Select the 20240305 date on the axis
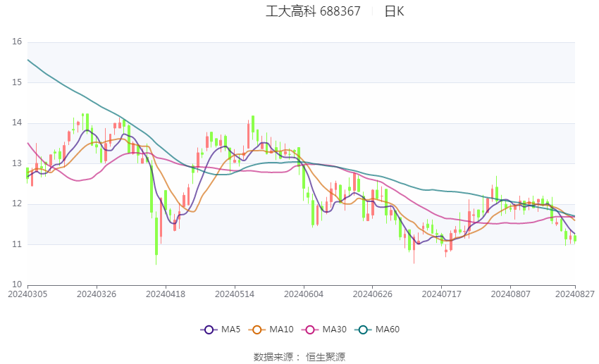This screenshot has width=599, height=364. point(27,294)
